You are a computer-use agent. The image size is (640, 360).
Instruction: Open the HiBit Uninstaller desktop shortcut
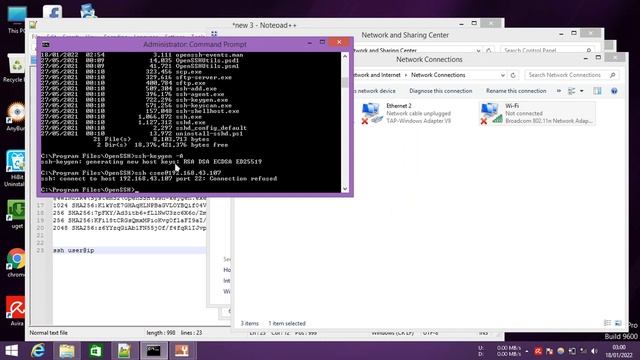tap(16, 169)
